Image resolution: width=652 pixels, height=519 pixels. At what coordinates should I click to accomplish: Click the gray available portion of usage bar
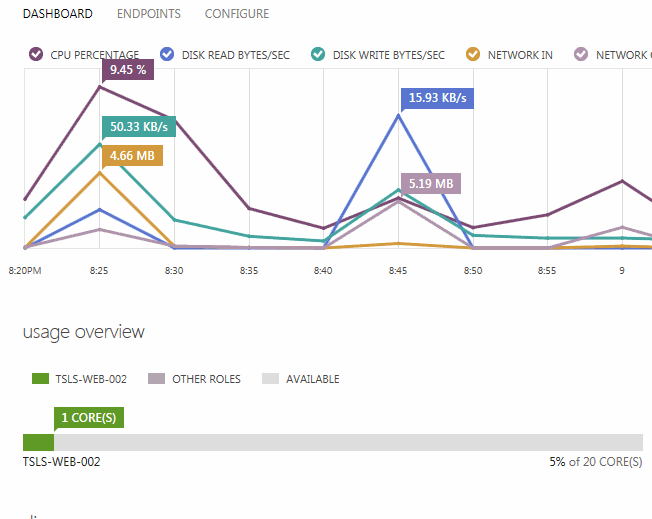(x=348, y=442)
